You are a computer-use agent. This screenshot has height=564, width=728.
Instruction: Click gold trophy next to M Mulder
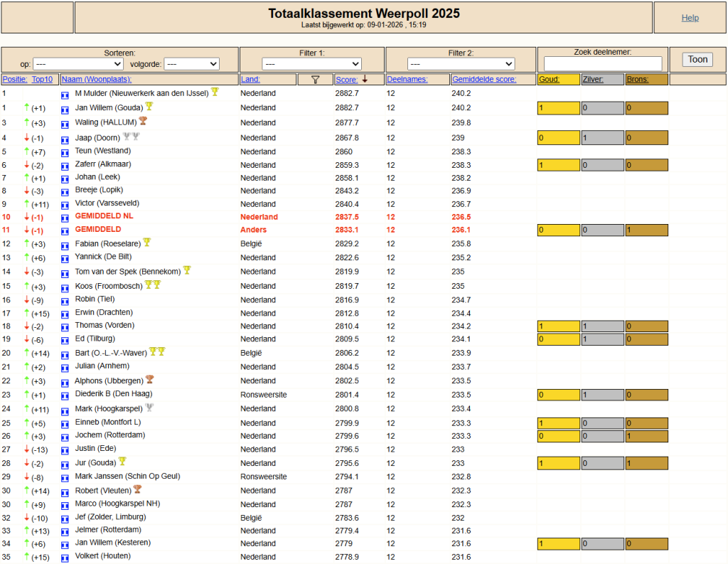(215, 92)
